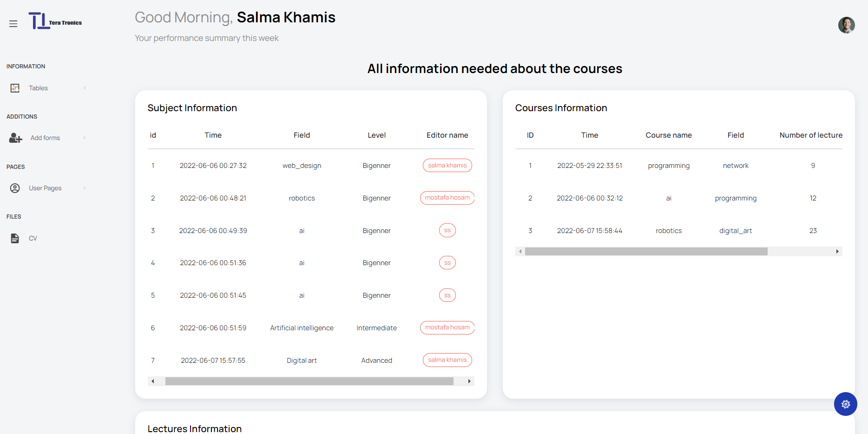The width and height of the screenshot is (868, 434).
Task: Click mostafa hosam badge in robotics row
Action: point(447,198)
